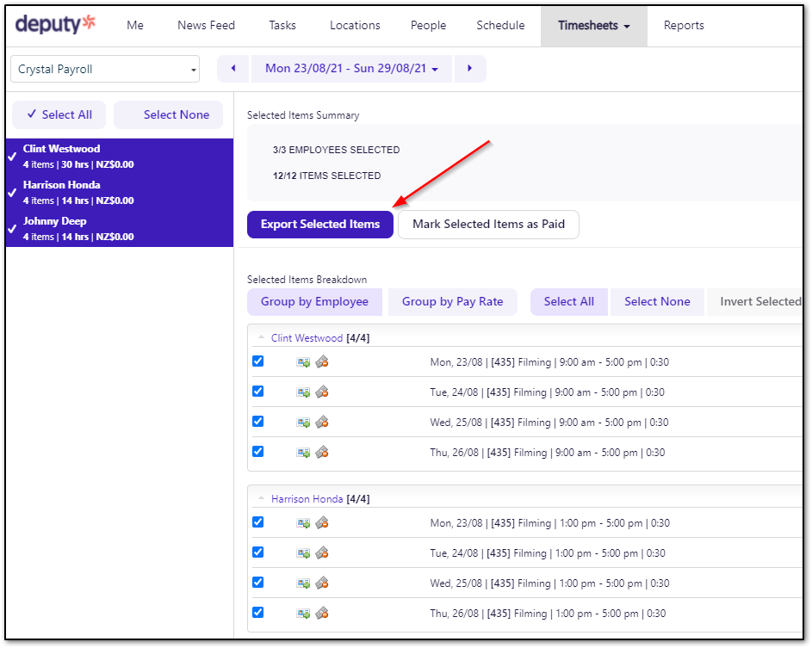Click export card icon on Clint's Tue 24/08 row

pyautogui.click(x=303, y=392)
